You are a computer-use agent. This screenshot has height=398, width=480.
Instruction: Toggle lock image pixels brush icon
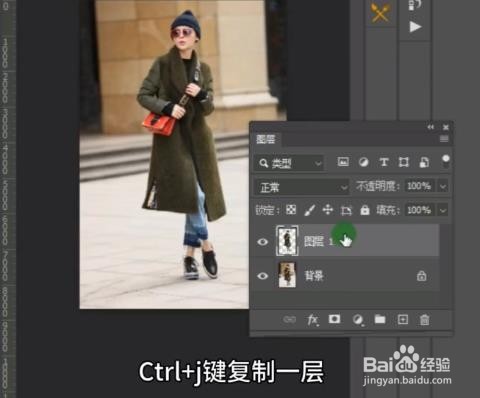[310, 210]
